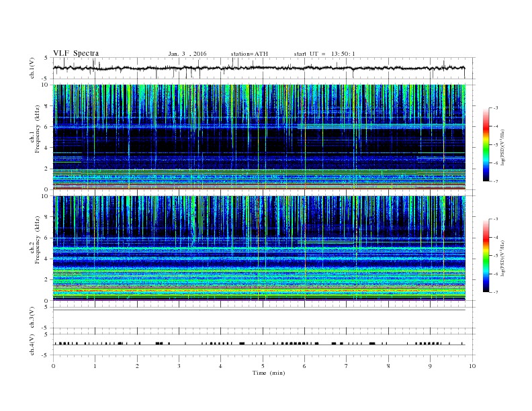This screenshot has width=532, height=411.
Task: Click inside the ch.2 spectrogram panel
Action: [259, 248]
